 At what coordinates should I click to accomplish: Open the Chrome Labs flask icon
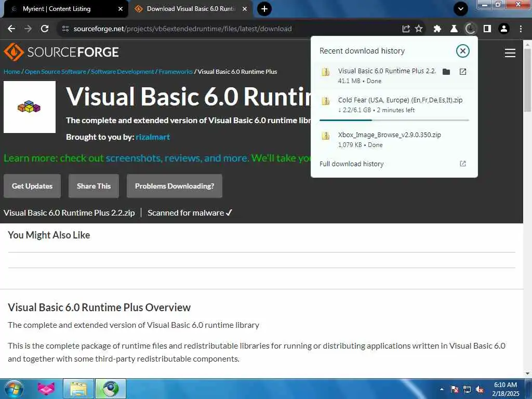click(x=454, y=29)
